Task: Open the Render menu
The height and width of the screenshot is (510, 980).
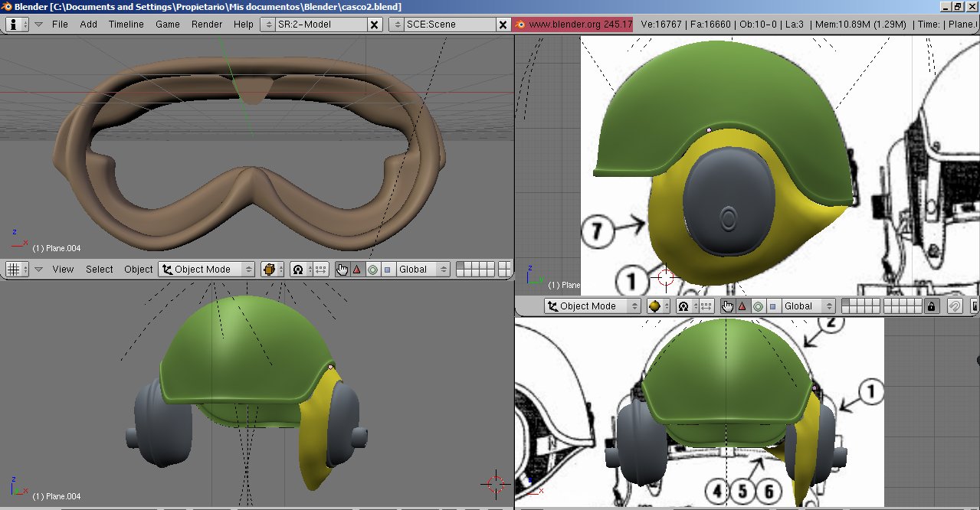Action: pyautogui.click(x=206, y=24)
